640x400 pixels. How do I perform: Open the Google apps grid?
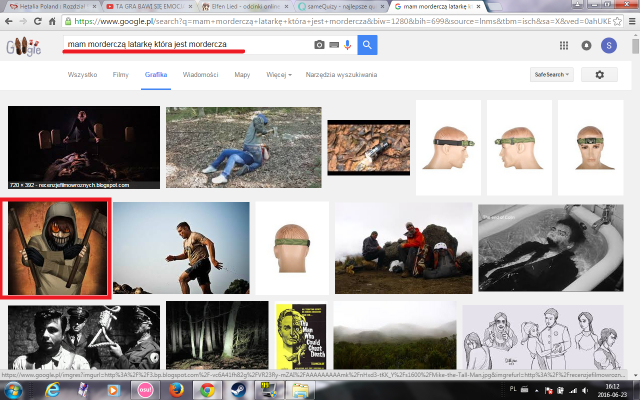click(x=564, y=45)
